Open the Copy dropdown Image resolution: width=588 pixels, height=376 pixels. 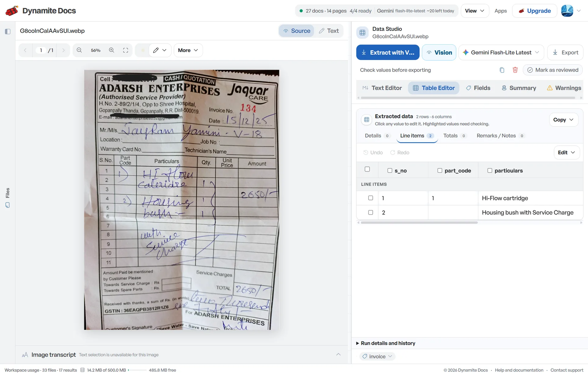[563, 120]
